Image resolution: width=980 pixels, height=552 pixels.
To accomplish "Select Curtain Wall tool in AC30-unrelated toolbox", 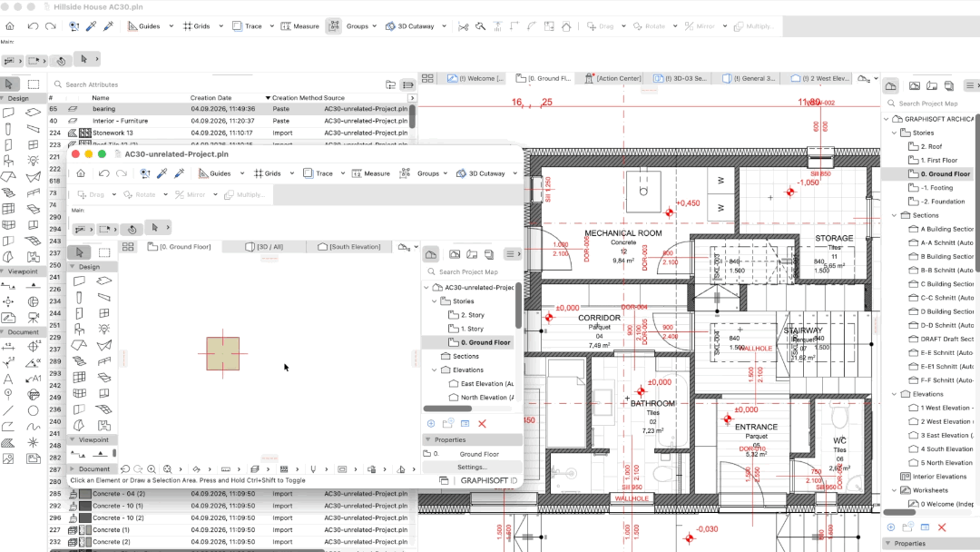I will point(79,377).
